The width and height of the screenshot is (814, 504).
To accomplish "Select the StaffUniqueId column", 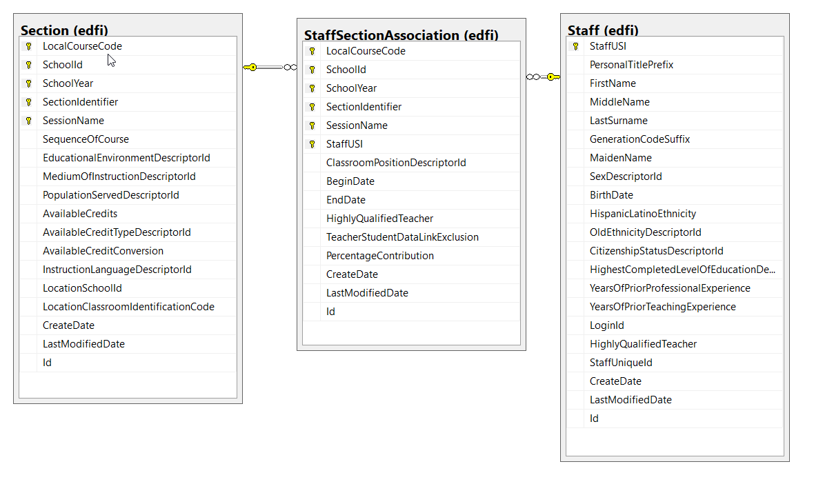I will 675,363.
